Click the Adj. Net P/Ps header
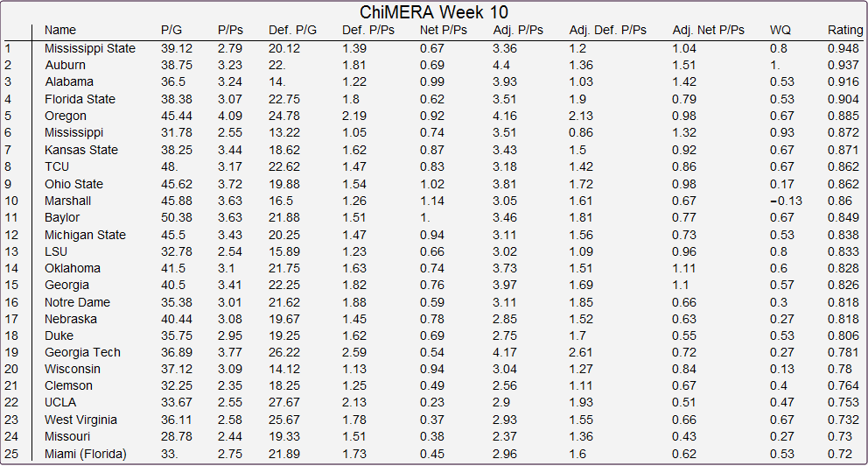The width and height of the screenshot is (868, 466). coord(708,31)
